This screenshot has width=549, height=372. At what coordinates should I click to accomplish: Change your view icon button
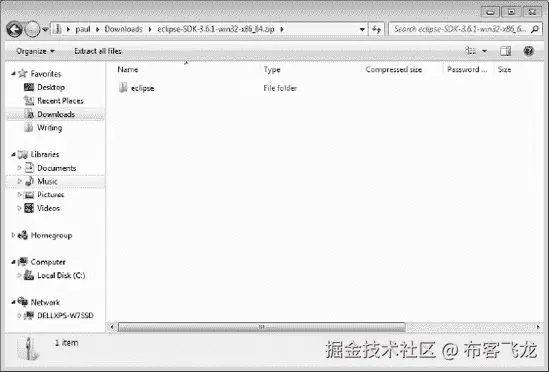pyautogui.click(x=470, y=51)
